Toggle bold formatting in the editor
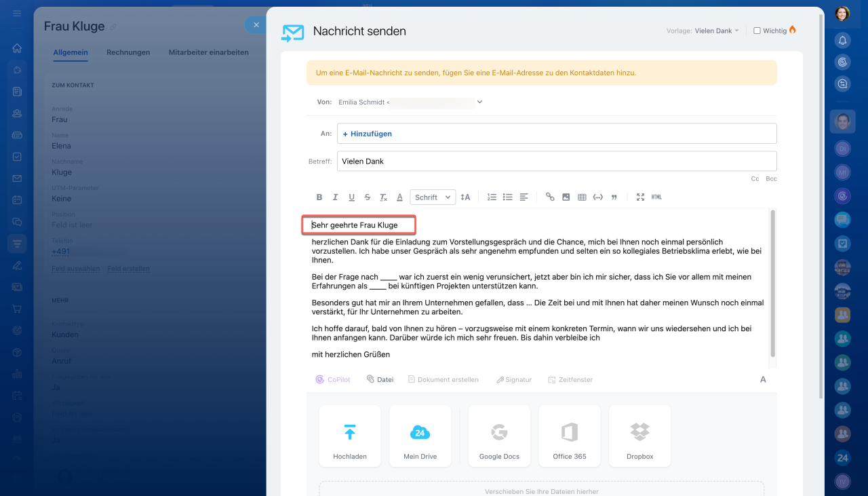Screen dimensions: 868x496 click(319, 197)
